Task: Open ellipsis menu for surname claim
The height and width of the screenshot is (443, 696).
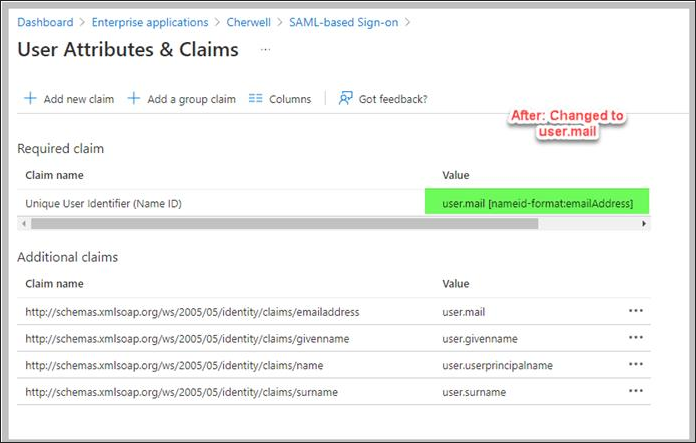Action: 635,392
